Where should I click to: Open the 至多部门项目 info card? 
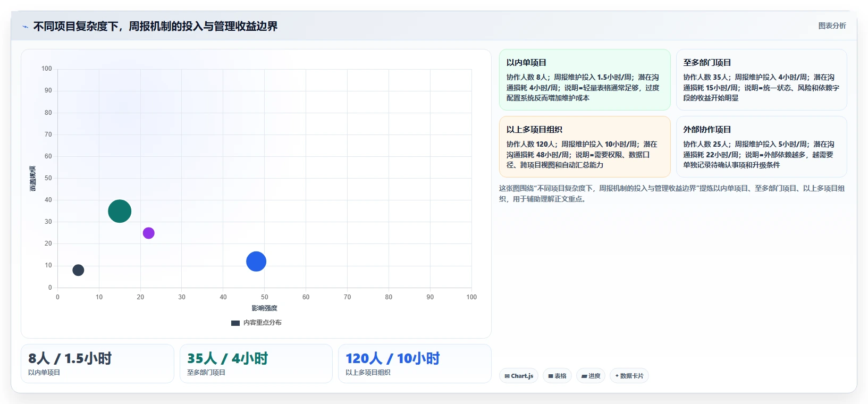coord(761,80)
